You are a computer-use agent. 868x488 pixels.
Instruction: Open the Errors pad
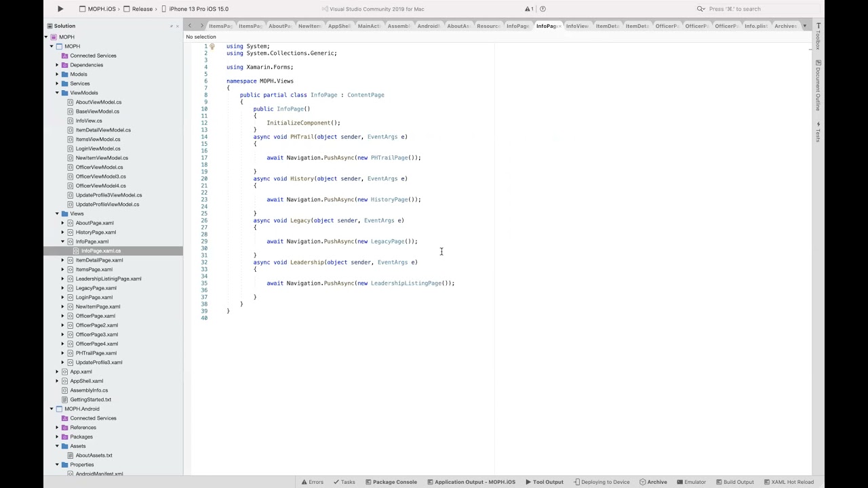(x=313, y=482)
